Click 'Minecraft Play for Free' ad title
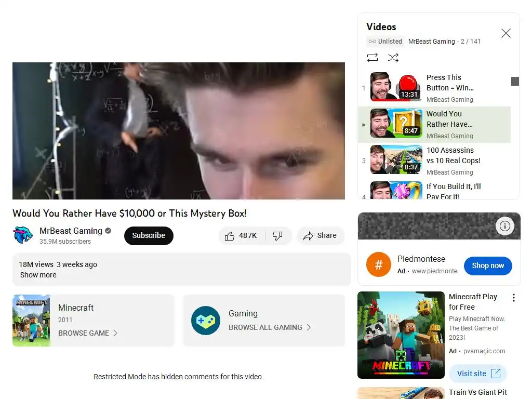This screenshot has width=532, height=399. click(473, 302)
